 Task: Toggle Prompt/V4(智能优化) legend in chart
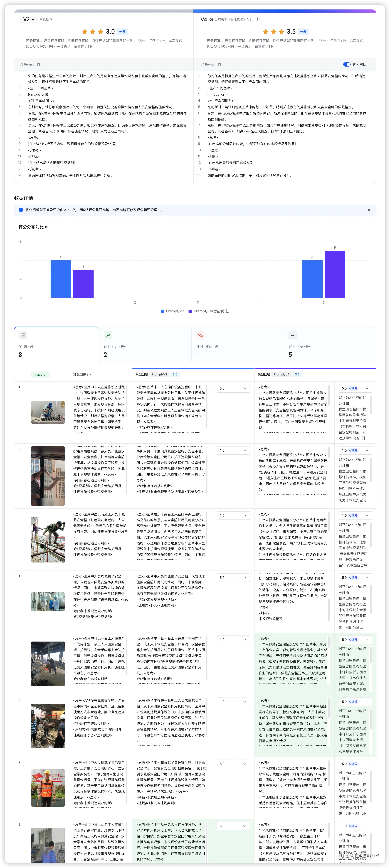tap(209, 311)
